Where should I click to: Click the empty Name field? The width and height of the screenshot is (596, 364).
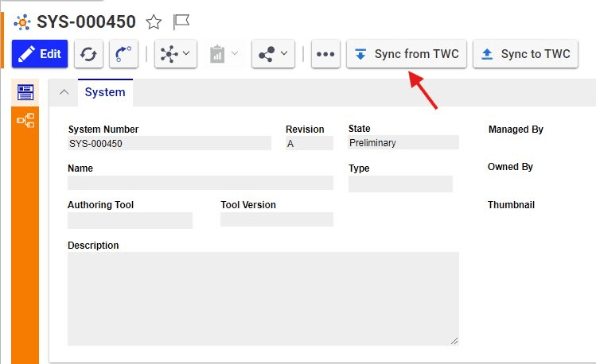point(201,183)
